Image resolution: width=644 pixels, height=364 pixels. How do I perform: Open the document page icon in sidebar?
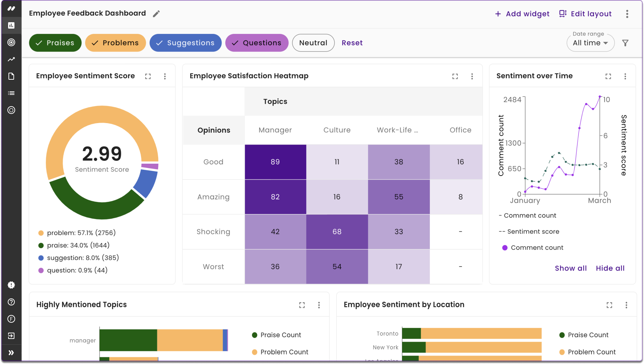(x=11, y=76)
